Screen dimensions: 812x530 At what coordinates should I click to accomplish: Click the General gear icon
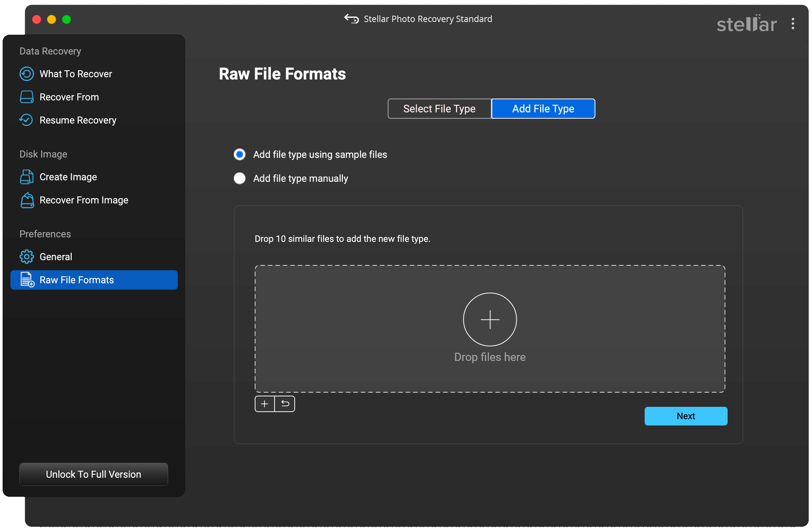pyautogui.click(x=27, y=257)
